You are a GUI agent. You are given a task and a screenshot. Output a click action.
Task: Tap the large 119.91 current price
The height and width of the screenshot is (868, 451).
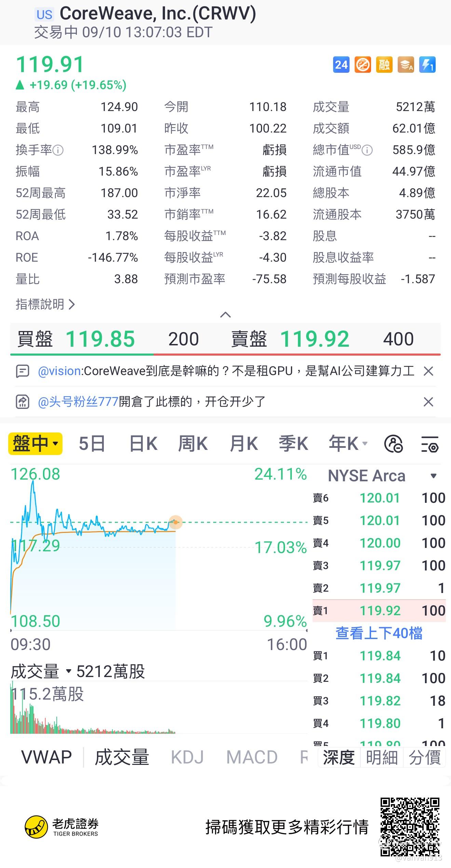(x=50, y=64)
